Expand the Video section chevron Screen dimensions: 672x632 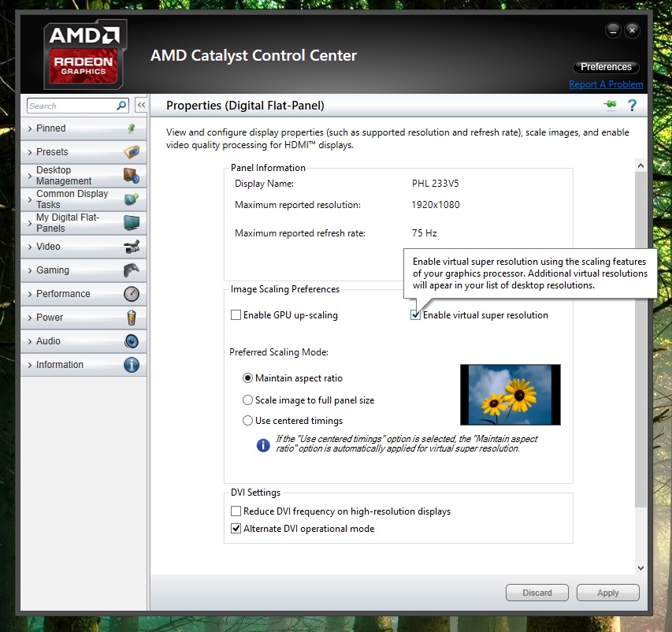tap(30, 247)
